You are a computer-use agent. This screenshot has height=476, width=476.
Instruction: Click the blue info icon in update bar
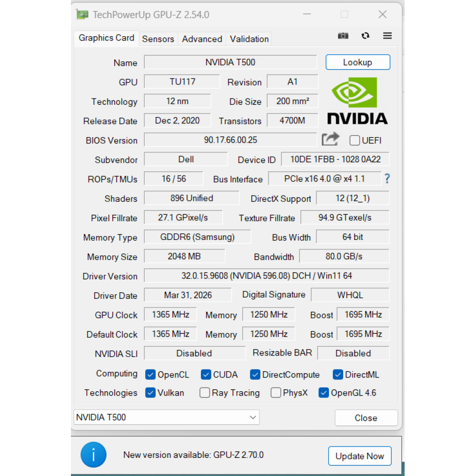[x=93, y=455]
